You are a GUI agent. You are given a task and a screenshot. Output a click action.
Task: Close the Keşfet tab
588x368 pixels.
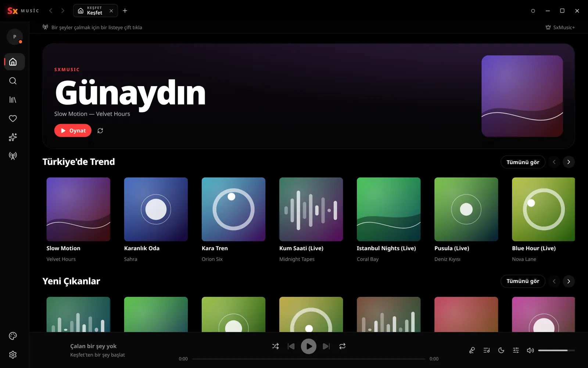coord(111,11)
